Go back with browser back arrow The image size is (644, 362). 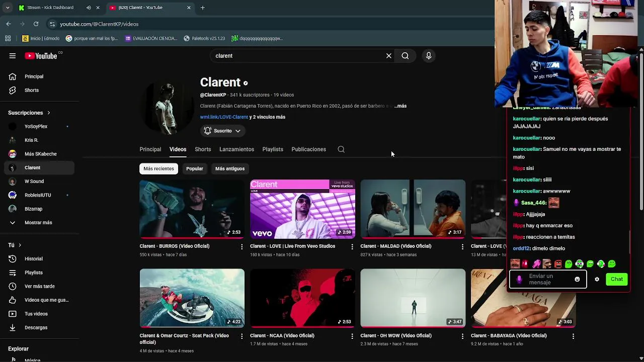point(9,24)
